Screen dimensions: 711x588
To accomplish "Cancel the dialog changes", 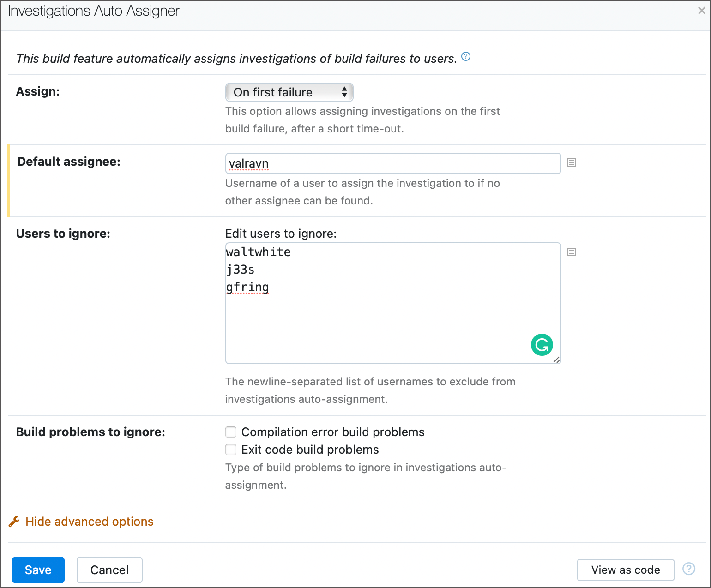I will click(x=109, y=570).
